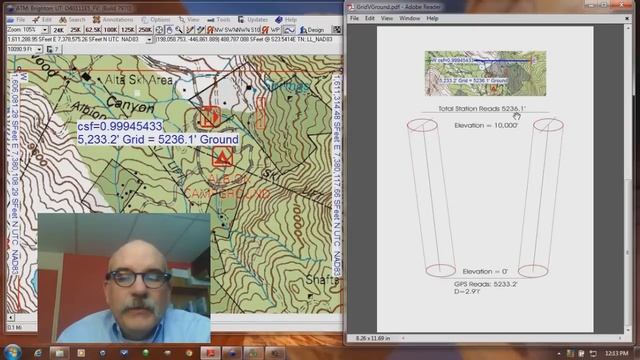Open the File menu in map program
640x360 pixels.
point(17,20)
